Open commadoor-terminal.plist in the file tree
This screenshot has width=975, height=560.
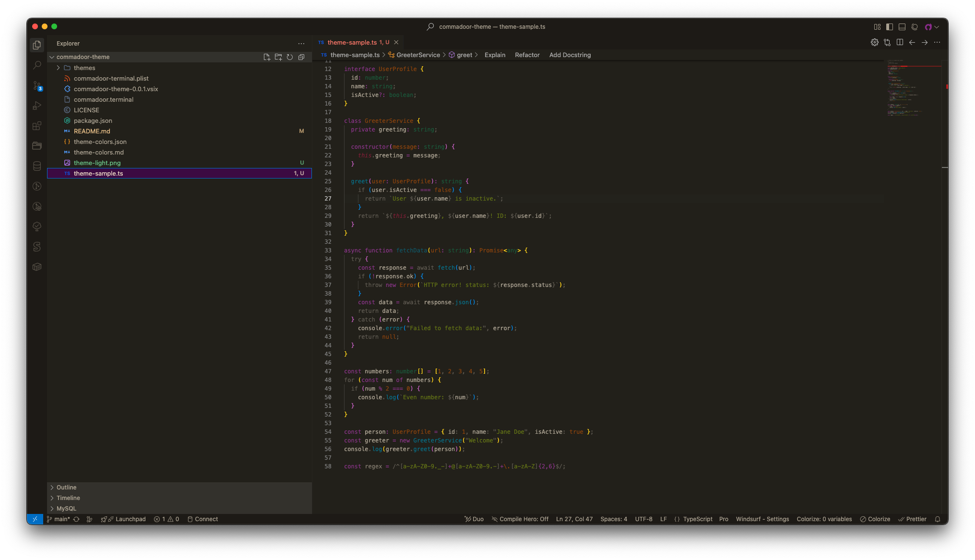(x=179, y=79)
